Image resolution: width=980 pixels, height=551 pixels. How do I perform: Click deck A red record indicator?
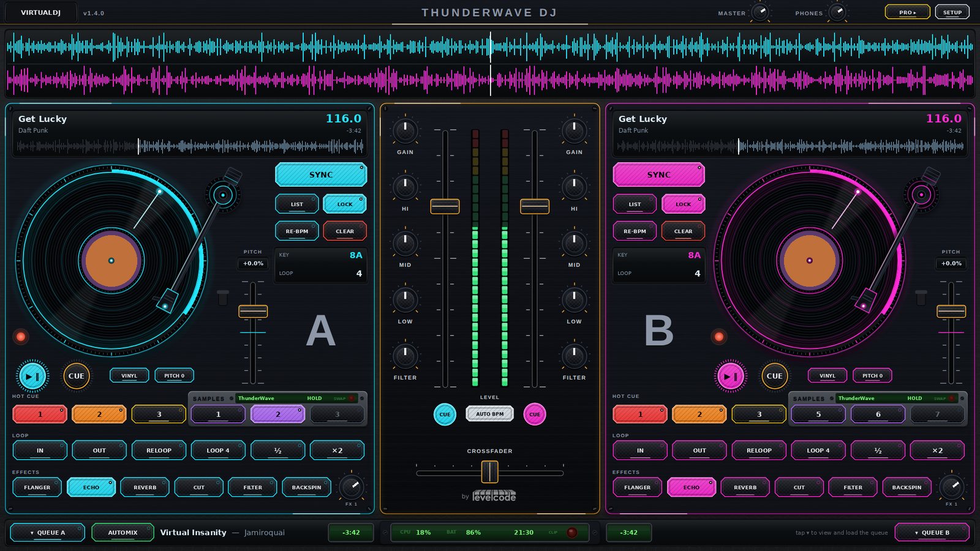(x=21, y=336)
